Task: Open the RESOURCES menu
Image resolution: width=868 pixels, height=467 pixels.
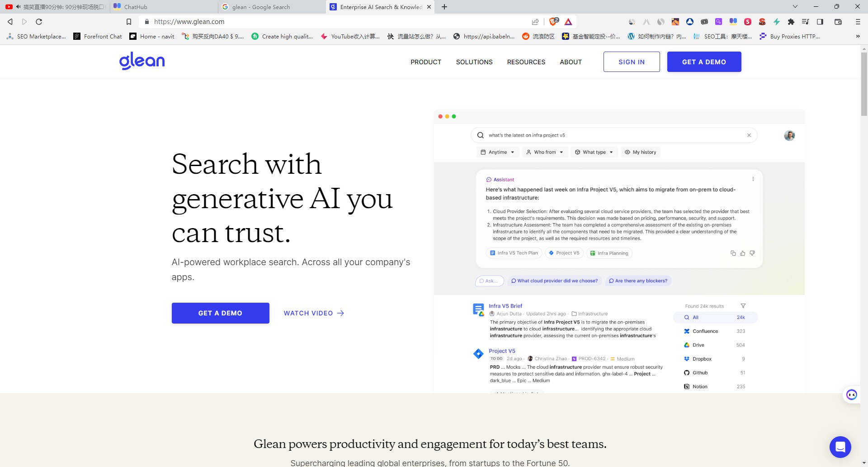Action: (526, 62)
